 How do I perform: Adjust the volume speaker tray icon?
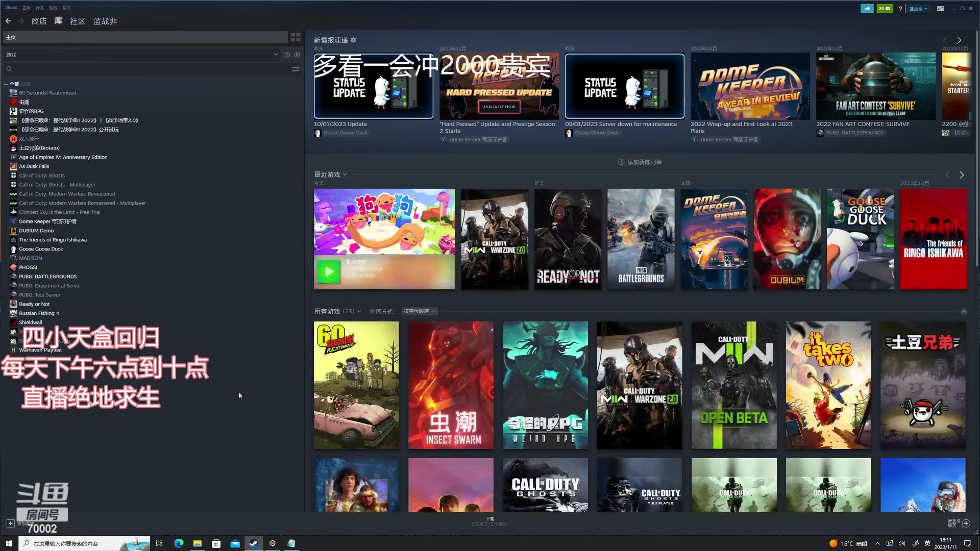tap(902, 543)
